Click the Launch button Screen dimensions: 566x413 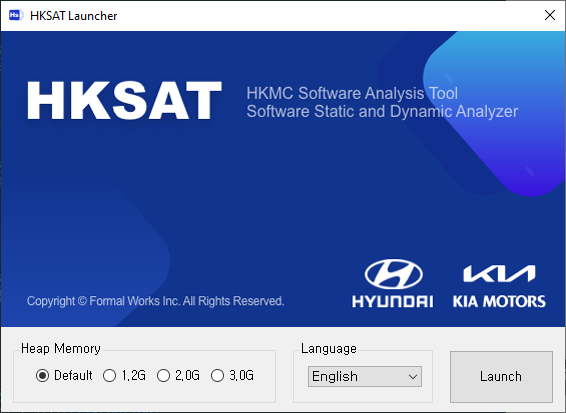[x=501, y=377]
